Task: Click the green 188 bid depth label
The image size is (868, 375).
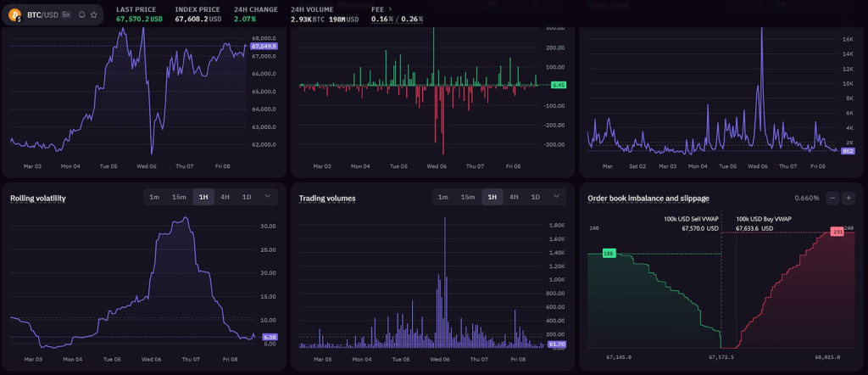Action: coord(608,253)
